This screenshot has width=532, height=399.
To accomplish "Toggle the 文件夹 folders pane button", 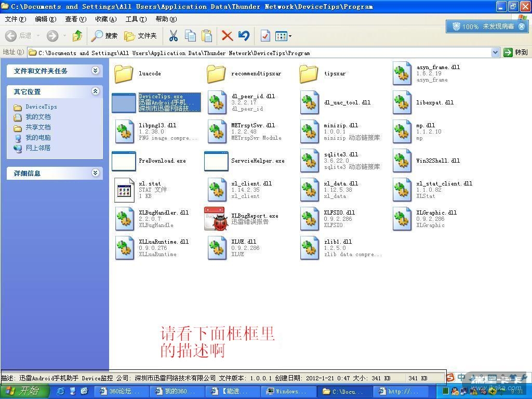I will (x=140, y=36).
